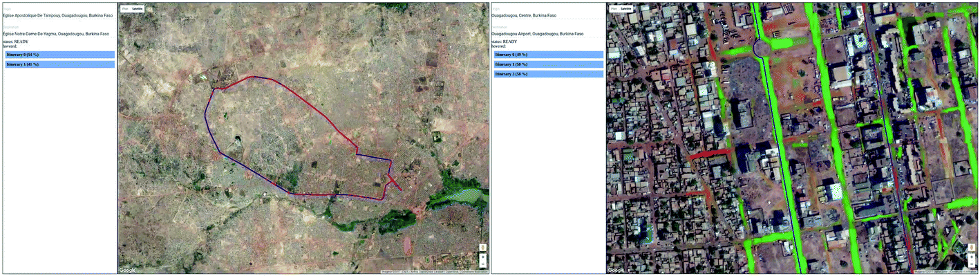Zoom in on the left map

pyautogui.click(x=482, y=257)
